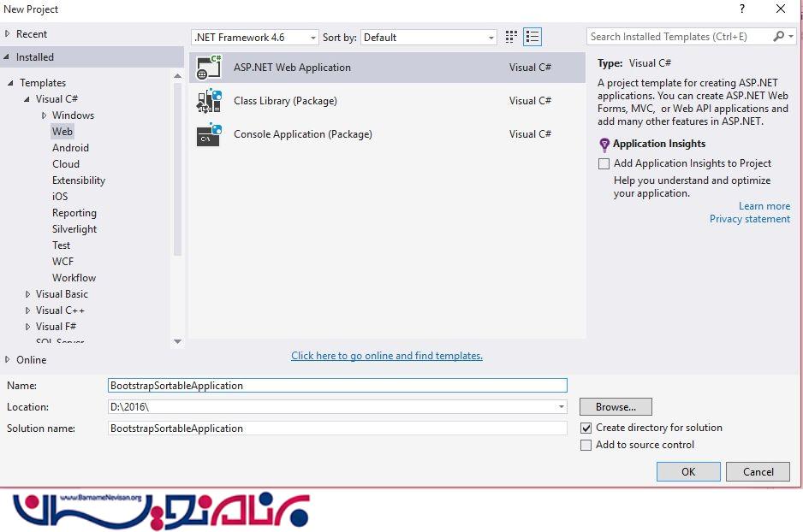Select Console Application (Package) template name
Image resolution: width=803 pixels, height=532 pixels.
click(303, 134)
